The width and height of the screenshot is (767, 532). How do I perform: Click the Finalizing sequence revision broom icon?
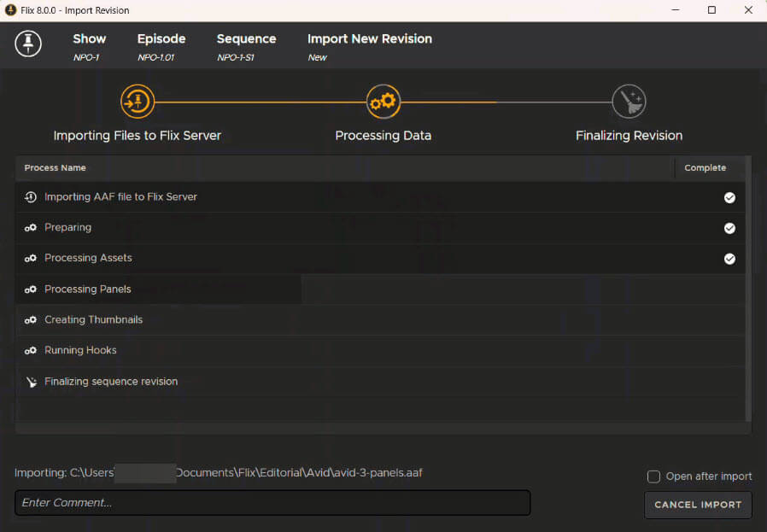(31, 382)
